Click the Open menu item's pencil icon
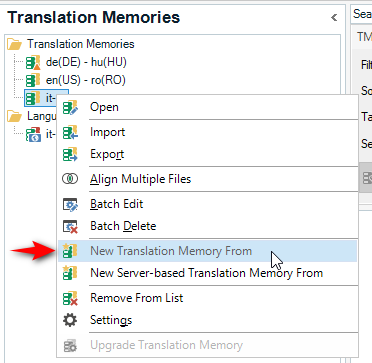The height and width of the screenshot is (363, 372). (x=70, y=107)
